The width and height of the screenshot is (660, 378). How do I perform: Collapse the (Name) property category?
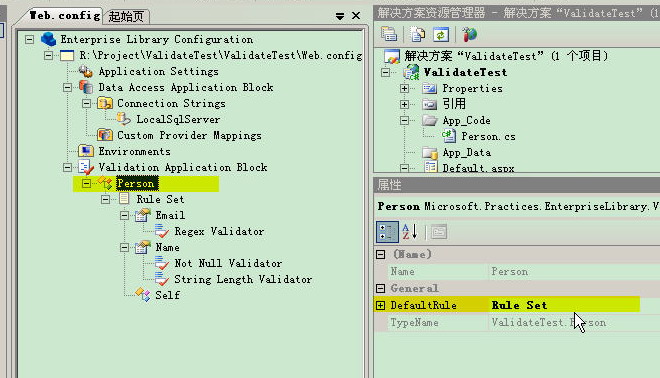(x=381, y=254)
